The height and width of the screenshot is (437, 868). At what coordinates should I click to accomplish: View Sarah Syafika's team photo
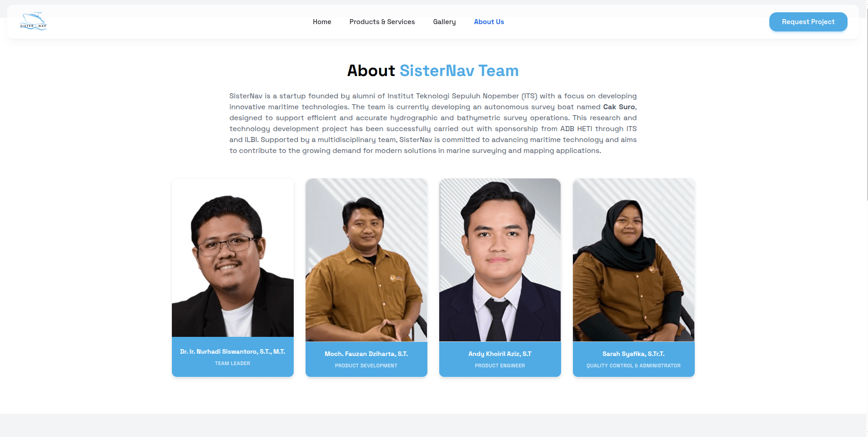click(x=634, y=260)
